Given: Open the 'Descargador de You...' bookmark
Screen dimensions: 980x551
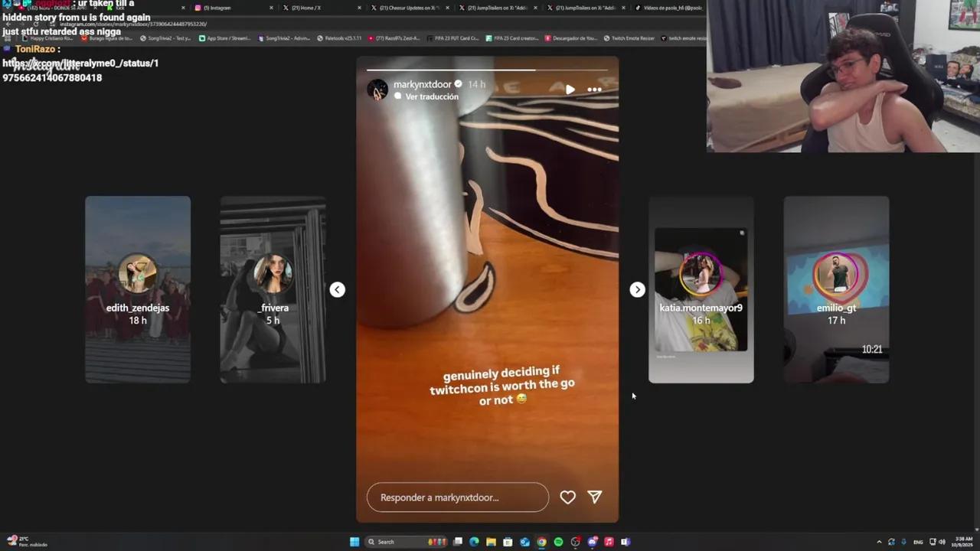Looking at the screenshot, I should click(572, 37).
